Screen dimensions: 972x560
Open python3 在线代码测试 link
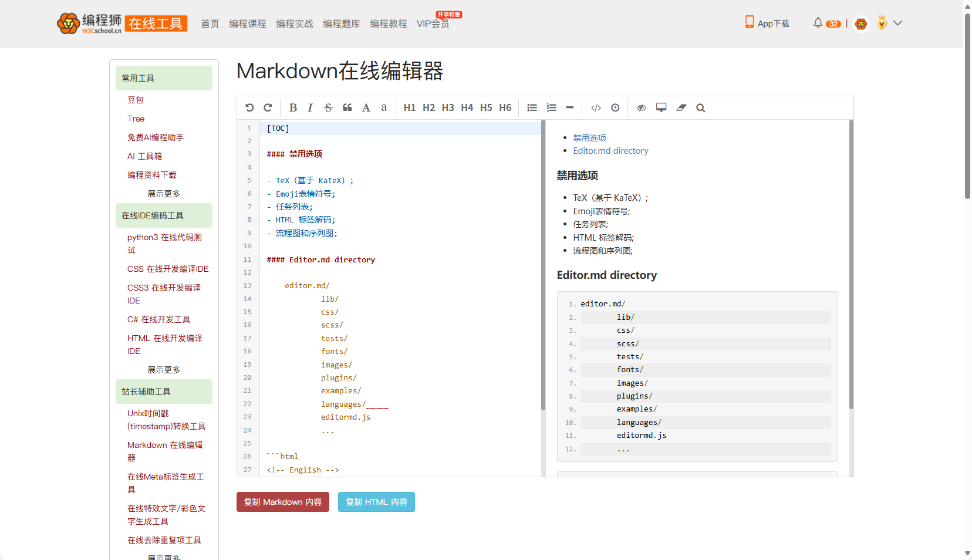[165, 244]
